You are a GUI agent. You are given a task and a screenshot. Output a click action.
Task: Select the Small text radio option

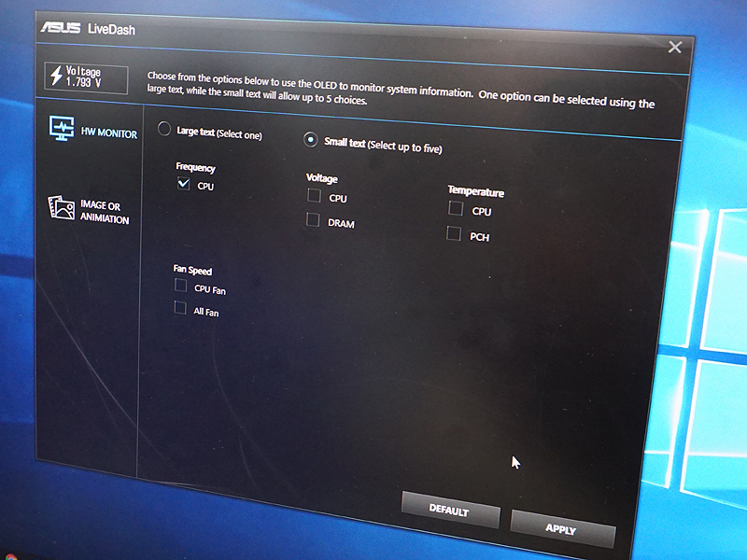pos(311,139)
